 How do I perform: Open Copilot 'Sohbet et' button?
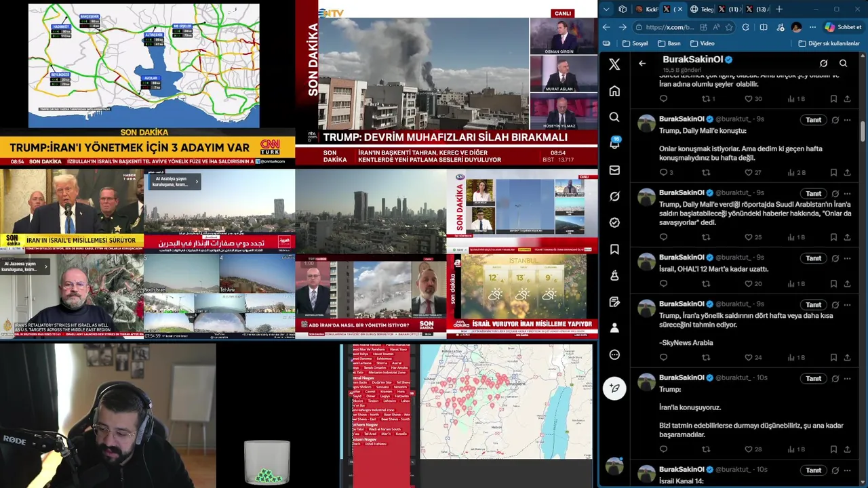click(x=843, y=27)
